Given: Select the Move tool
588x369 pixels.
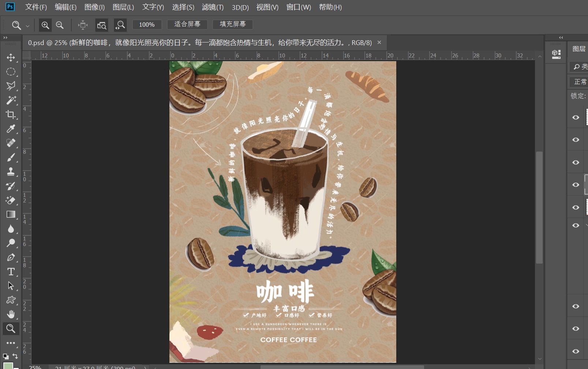Looking at the screenshot, I should pos(11,57).
